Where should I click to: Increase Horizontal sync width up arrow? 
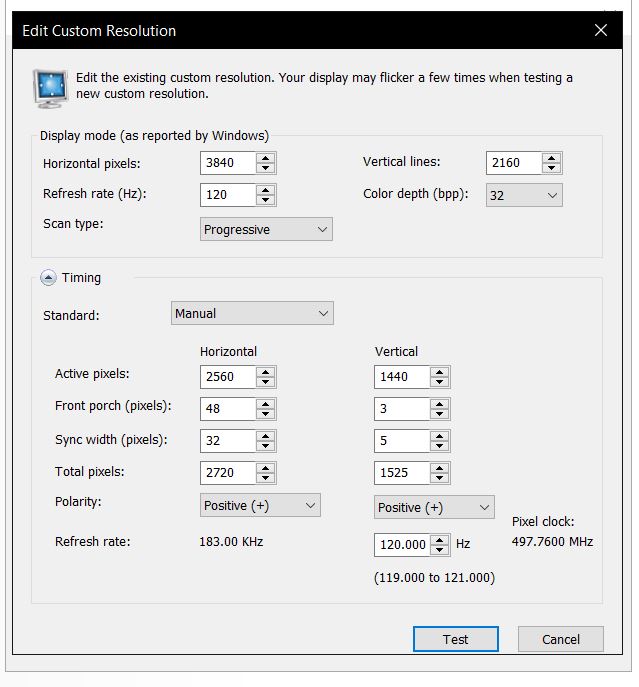[x=266, y=436]
